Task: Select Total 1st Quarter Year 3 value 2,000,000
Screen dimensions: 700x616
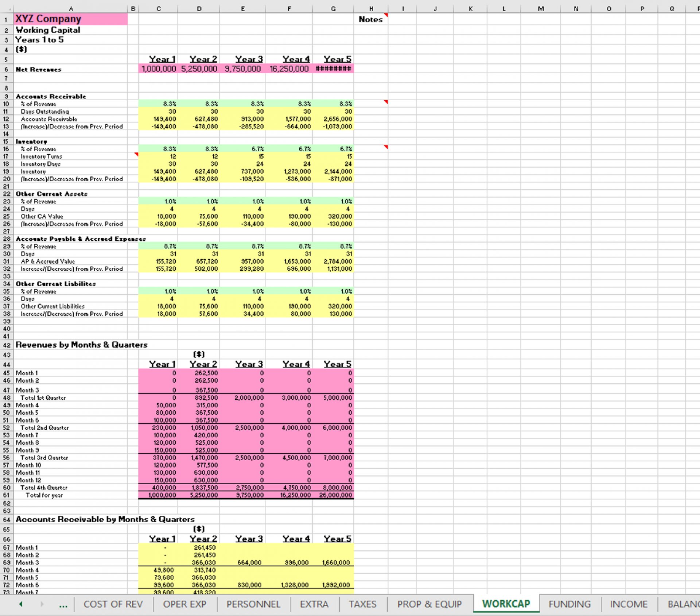Action: coord(242,398)
